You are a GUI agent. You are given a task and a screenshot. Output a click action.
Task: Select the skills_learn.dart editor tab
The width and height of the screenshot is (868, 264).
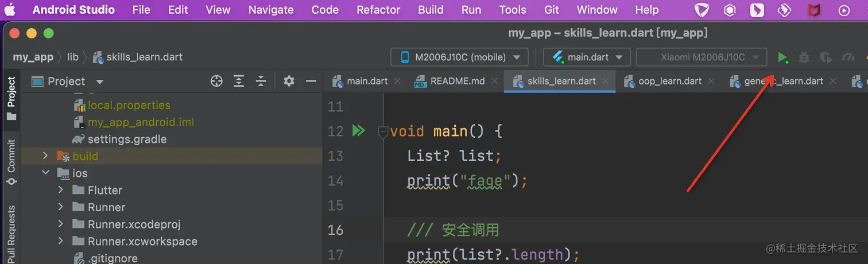[561, 81]
